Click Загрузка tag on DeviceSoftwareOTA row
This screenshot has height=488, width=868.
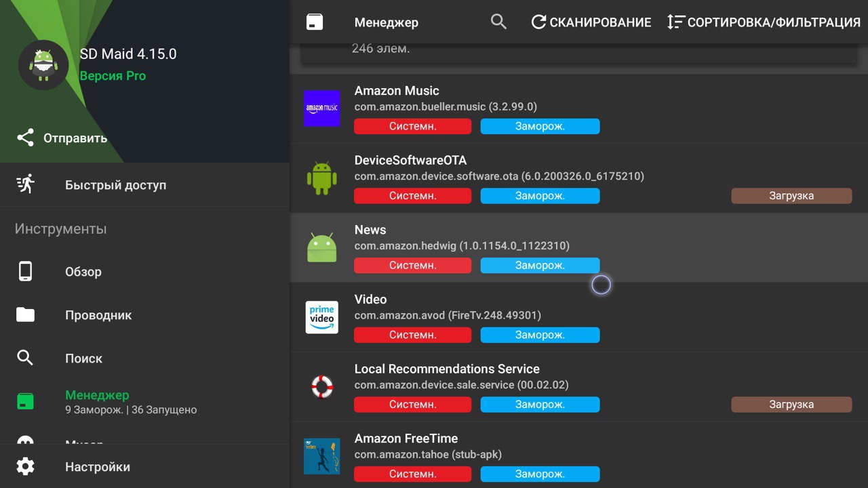coord(791,196)
